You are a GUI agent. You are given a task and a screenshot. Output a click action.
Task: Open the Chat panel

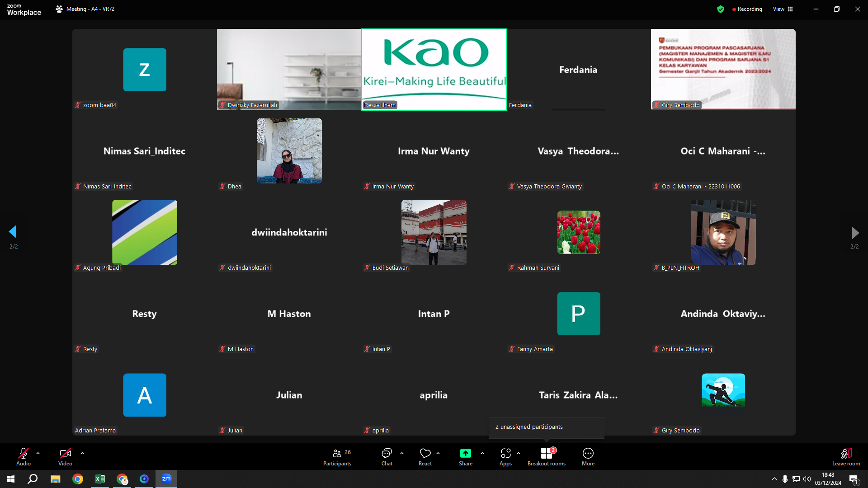point(387,457)
